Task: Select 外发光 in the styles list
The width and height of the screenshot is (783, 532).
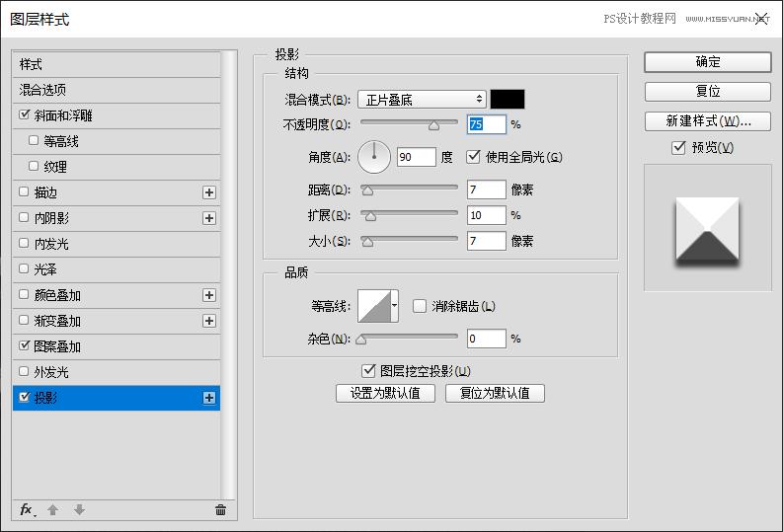Action: coord(117,372)
